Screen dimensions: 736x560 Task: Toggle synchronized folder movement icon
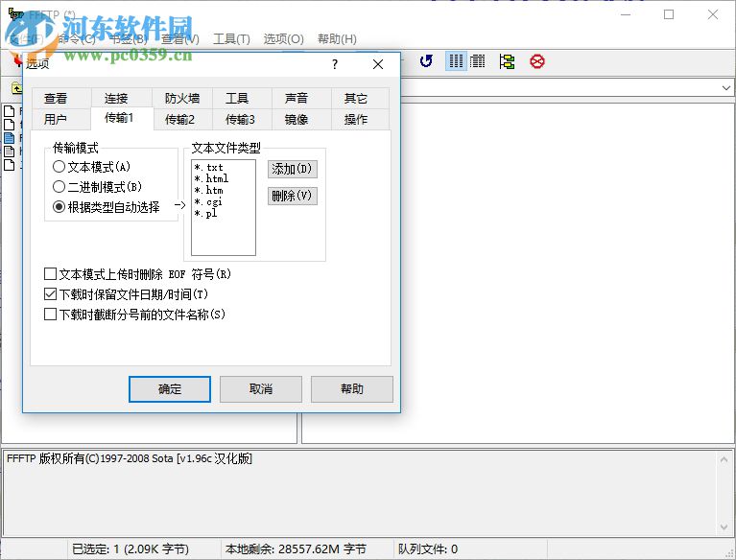(x=507, y=61)
